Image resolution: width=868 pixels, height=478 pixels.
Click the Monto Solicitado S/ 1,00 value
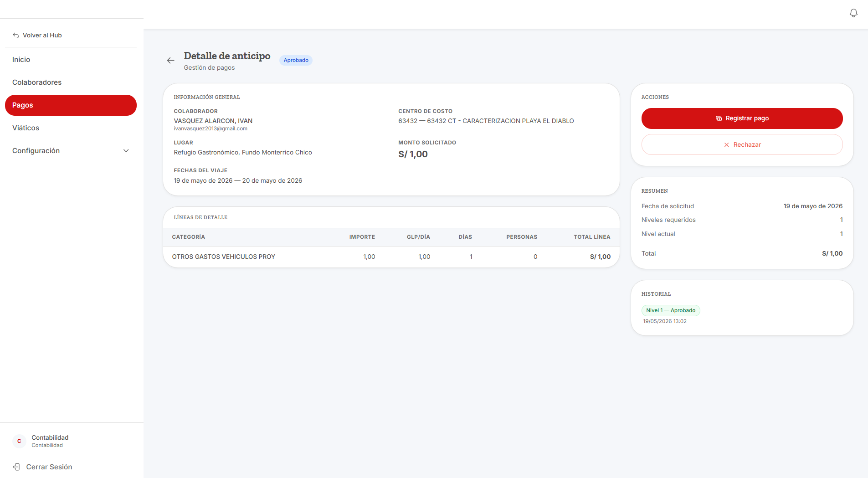coord(413,154)
